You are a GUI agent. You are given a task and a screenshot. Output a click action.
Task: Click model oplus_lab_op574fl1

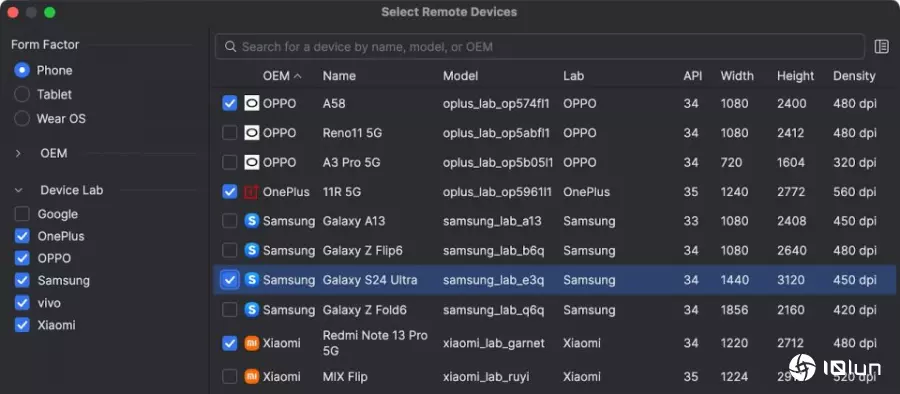[496, 104]
